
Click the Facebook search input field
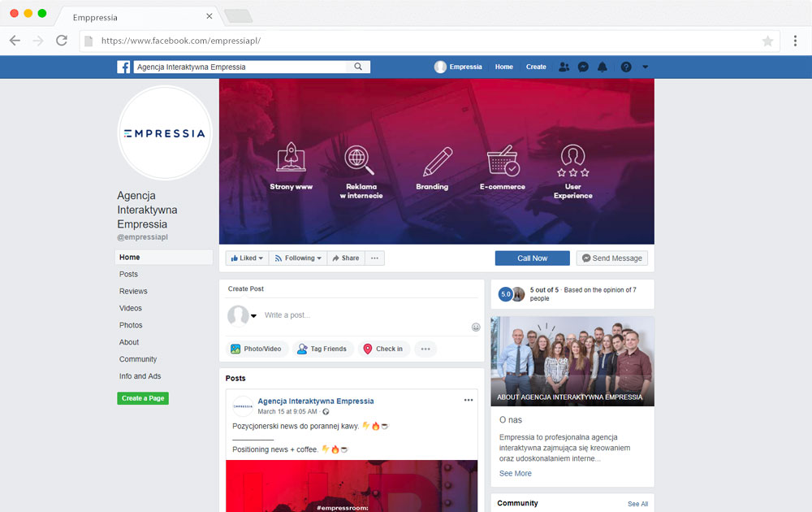(241, 67)
